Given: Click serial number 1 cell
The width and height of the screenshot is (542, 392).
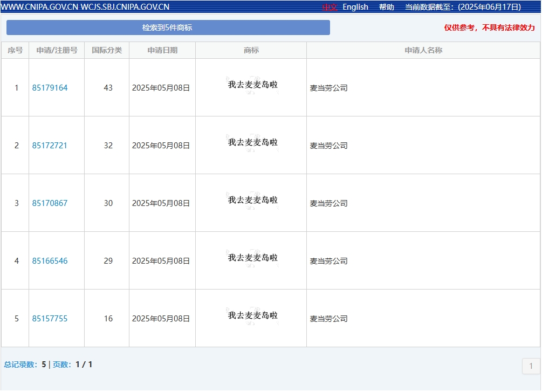Looking at the screenshot, I should (x=16, y=88).
